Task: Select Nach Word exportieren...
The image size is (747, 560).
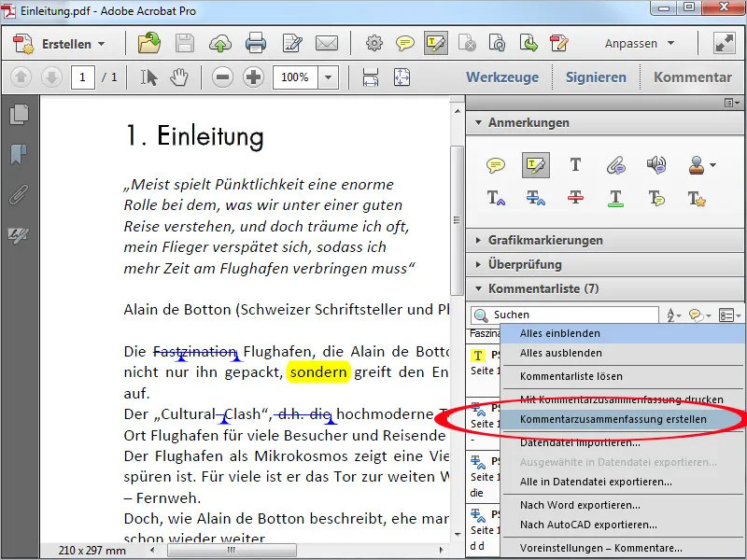Action: tap(623, 505)
